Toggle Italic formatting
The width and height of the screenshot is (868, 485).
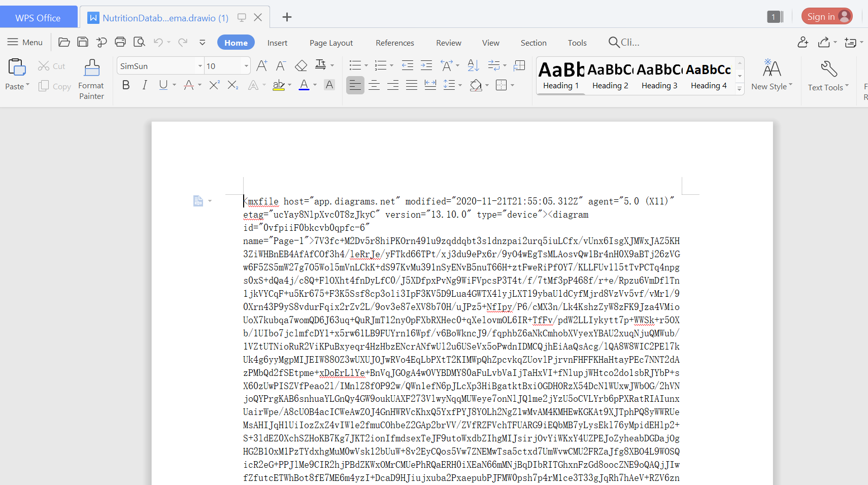[145, 85]
